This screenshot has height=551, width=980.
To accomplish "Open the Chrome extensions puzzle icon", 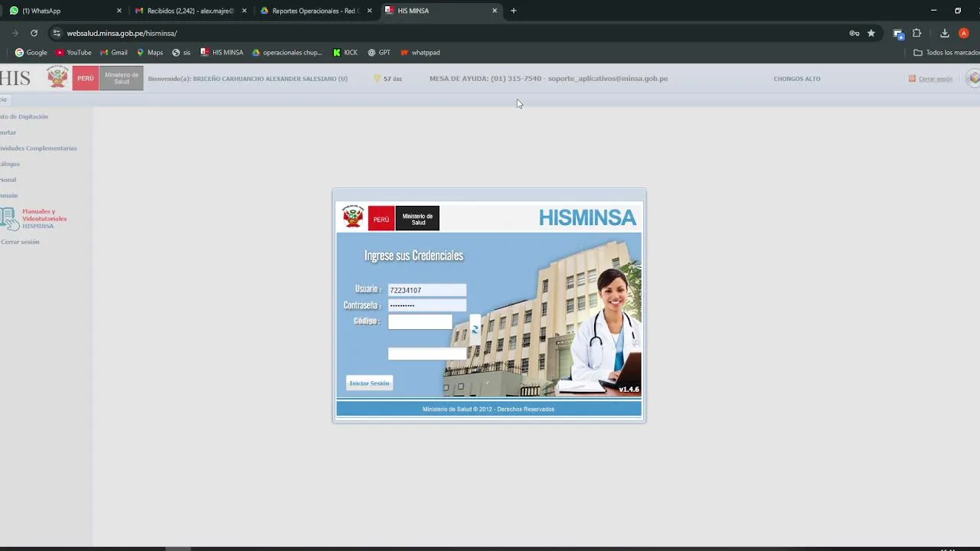I will [x=916, y=33].
